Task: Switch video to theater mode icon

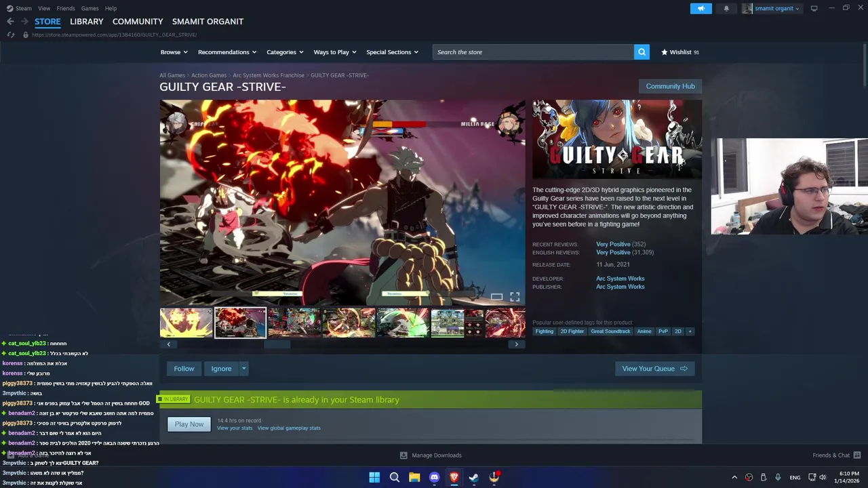Action: pos(497,297)
